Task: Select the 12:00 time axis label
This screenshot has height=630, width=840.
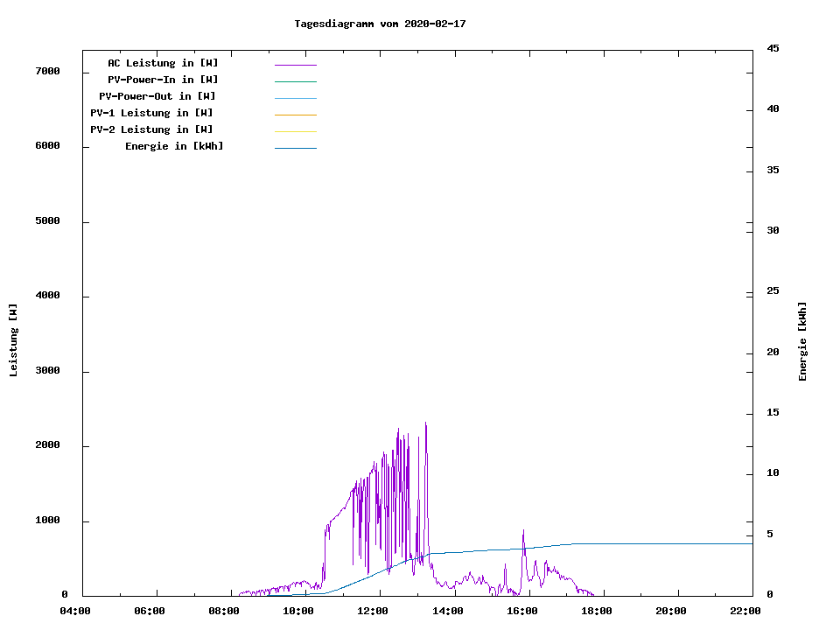Action: click(x=374, y=611)
